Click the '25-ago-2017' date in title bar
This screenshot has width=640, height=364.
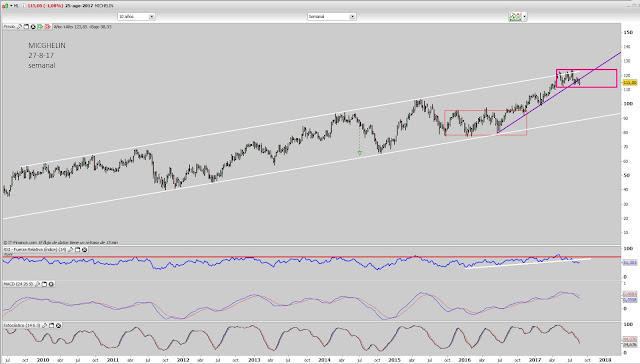(x=79, y=6)
